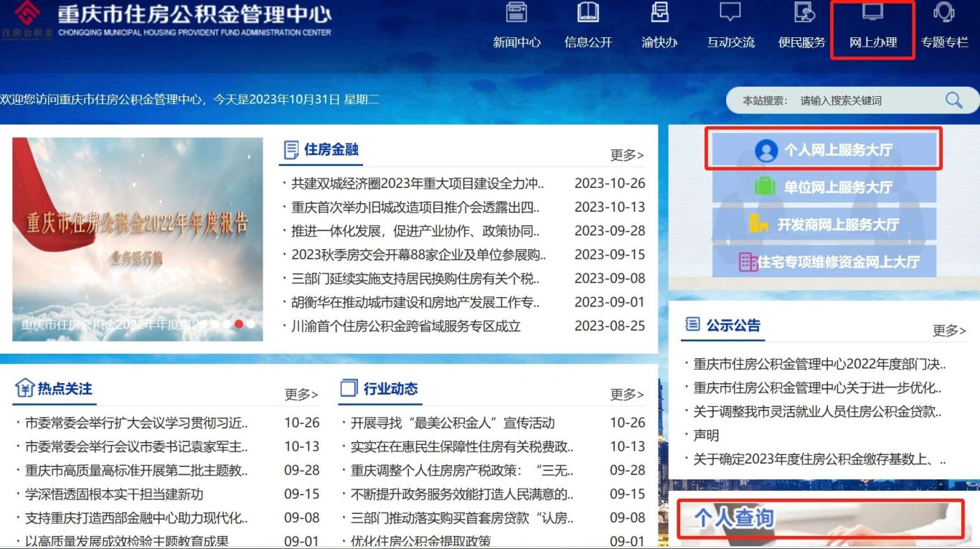Click the 便民服务 icon in navigation

(x=805, y=12)
